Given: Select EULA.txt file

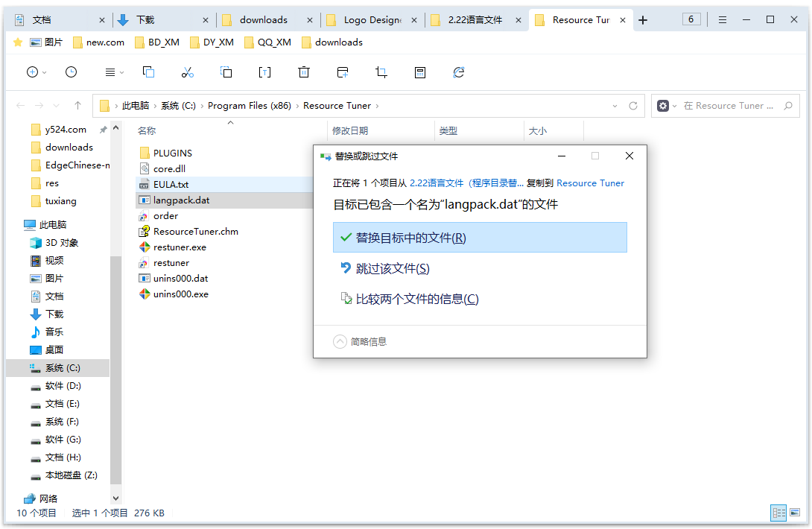Looking at the screenshot, I should [224, 185].
